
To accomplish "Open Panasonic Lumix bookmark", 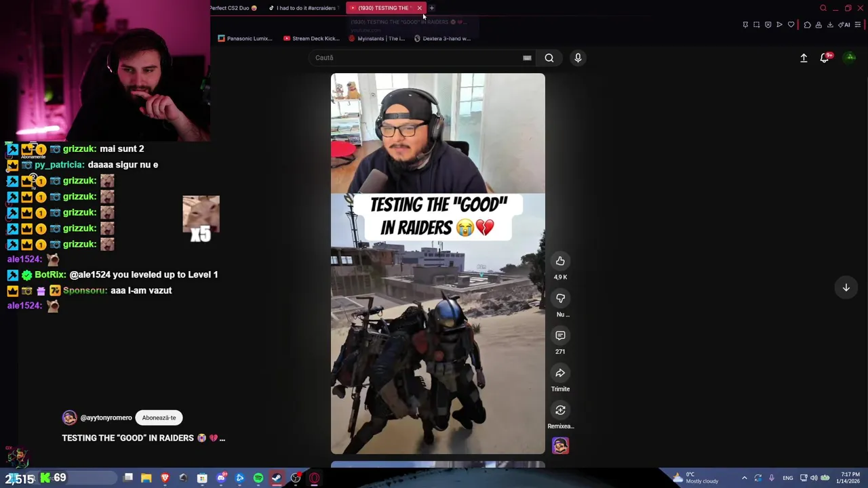I will point(245,39).
